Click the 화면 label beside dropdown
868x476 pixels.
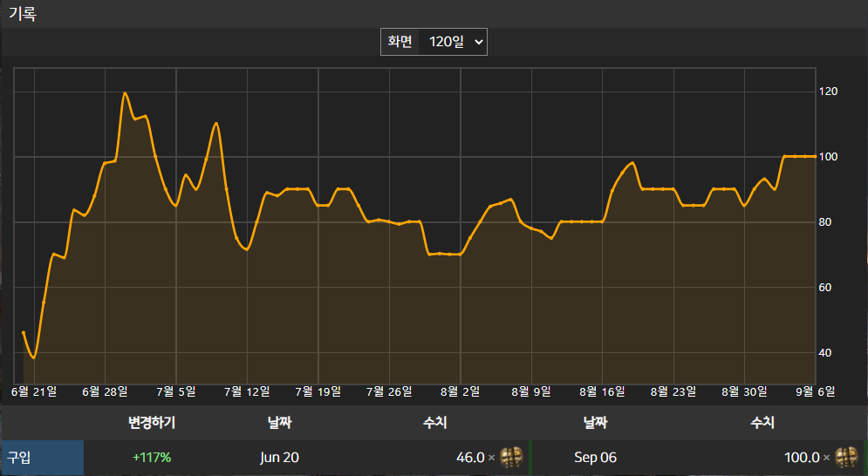[x=400, y=42]
